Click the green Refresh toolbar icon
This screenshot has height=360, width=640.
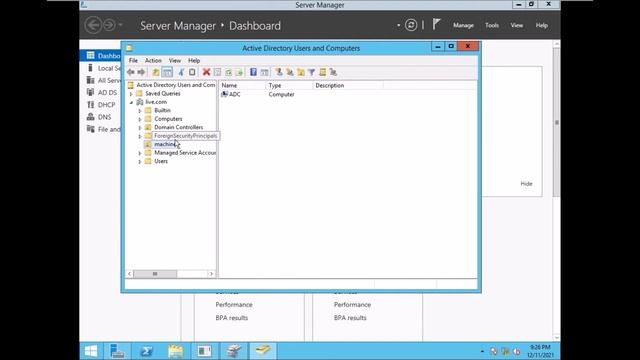pos(228,72)
